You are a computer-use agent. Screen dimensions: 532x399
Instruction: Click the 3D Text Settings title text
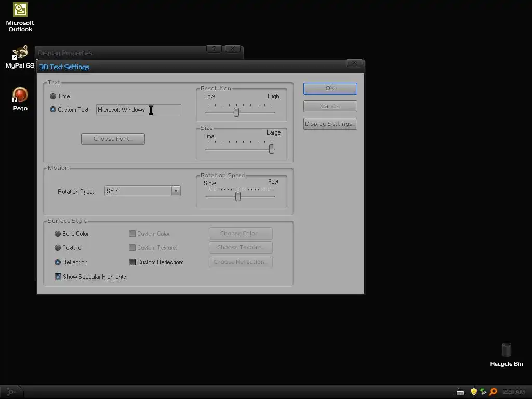pyautogui.click(x=64, y=67)
